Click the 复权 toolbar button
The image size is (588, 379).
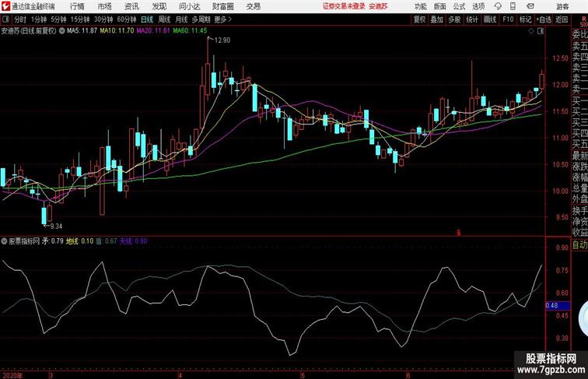pyautogui.click(x=420, y=19)
